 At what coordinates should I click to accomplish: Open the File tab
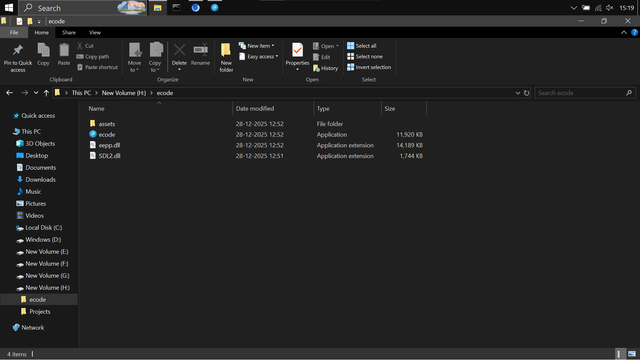(14, 33)
